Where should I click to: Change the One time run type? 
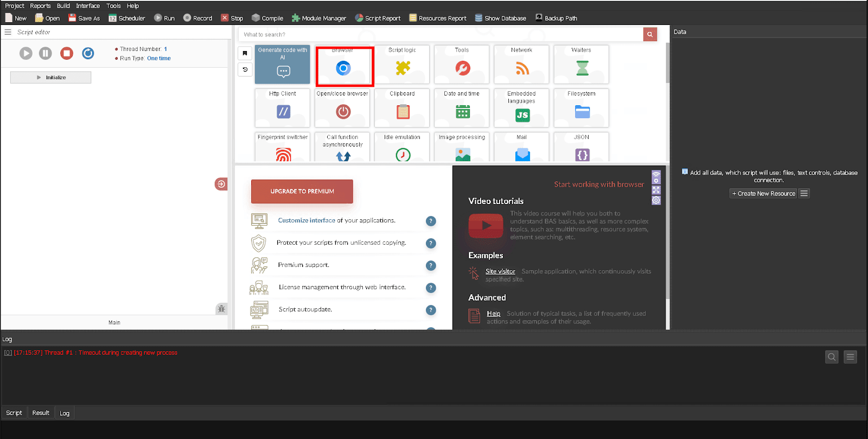tap(159, 59)
